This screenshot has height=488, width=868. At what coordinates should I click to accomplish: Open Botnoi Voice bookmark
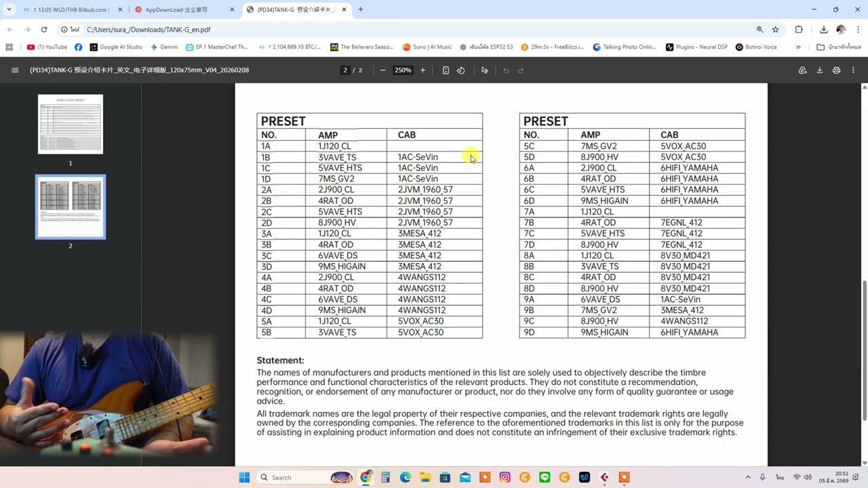[756, 47]
